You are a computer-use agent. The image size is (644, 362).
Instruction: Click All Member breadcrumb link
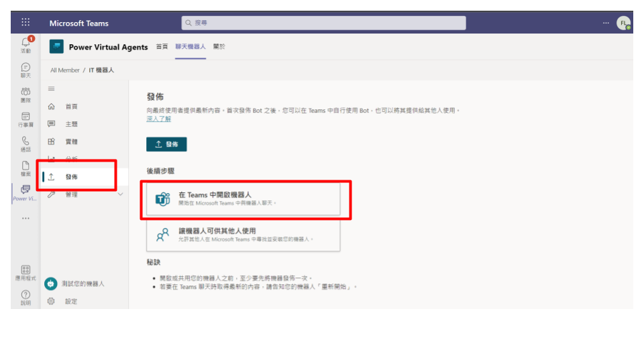[65, 70]
